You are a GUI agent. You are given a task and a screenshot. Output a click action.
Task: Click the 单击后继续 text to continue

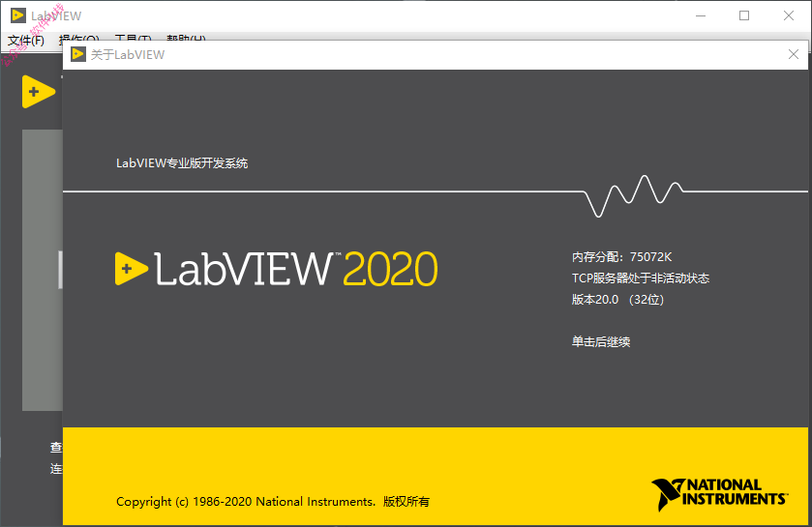point(601,342)
